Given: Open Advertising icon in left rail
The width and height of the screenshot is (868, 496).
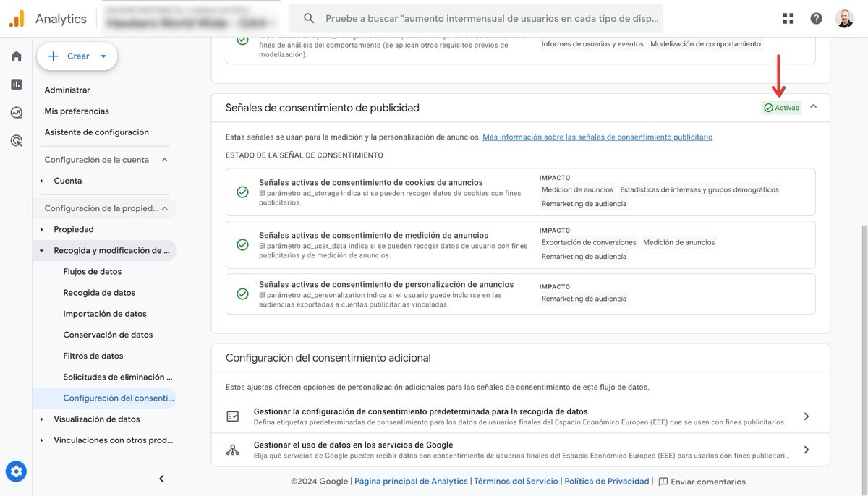Looking at the screenshot, I should coord(16,140).
